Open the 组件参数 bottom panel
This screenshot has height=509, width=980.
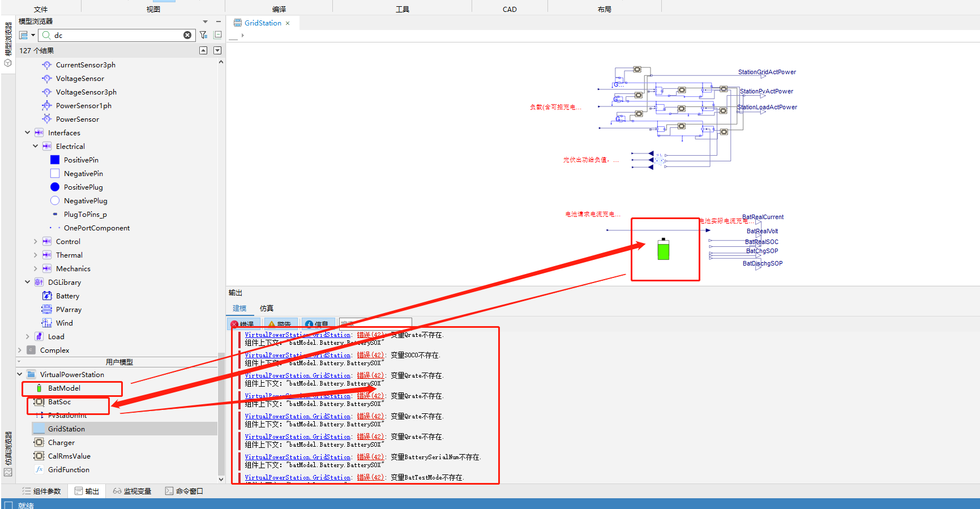coord(42,491)
